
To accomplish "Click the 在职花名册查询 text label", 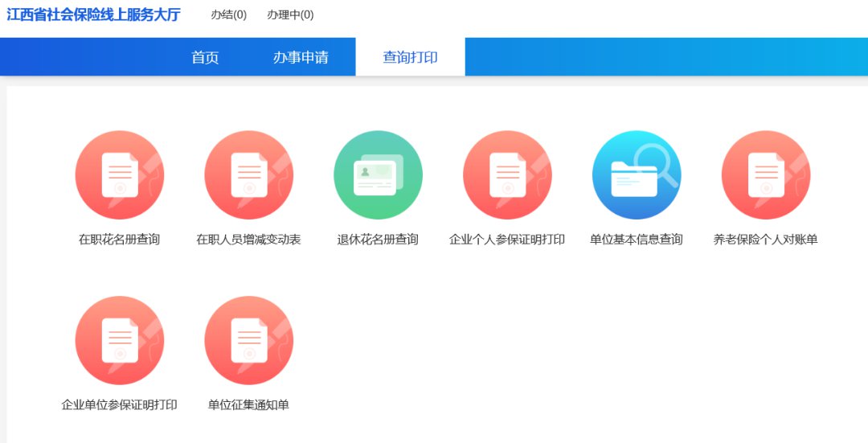I will coord(119,240).
